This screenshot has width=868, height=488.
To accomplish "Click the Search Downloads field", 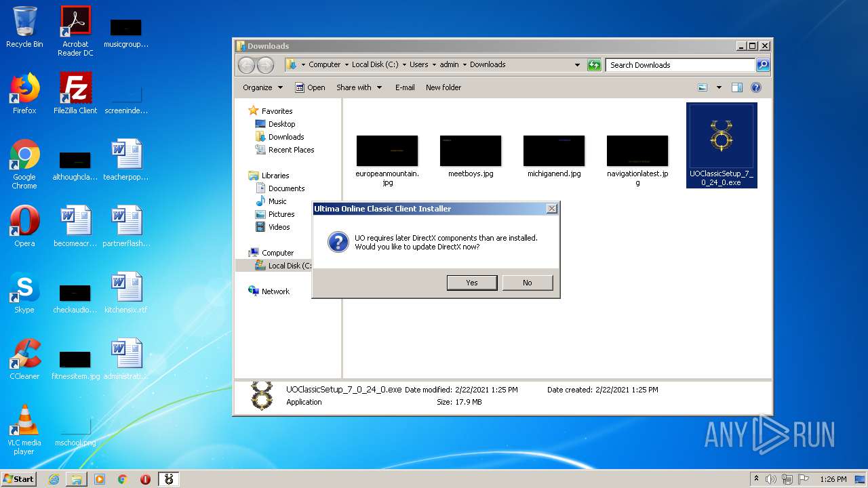I will [680, 65].
